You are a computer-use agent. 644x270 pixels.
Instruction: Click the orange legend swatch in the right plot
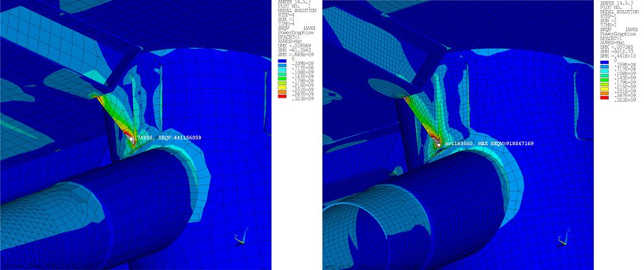click(605, 93)
